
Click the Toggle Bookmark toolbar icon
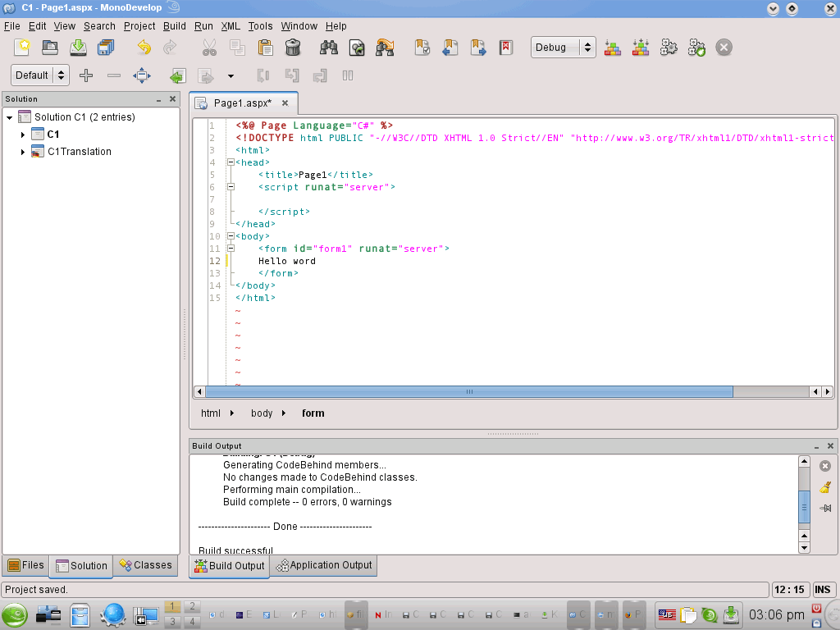(x=422, y=48)
